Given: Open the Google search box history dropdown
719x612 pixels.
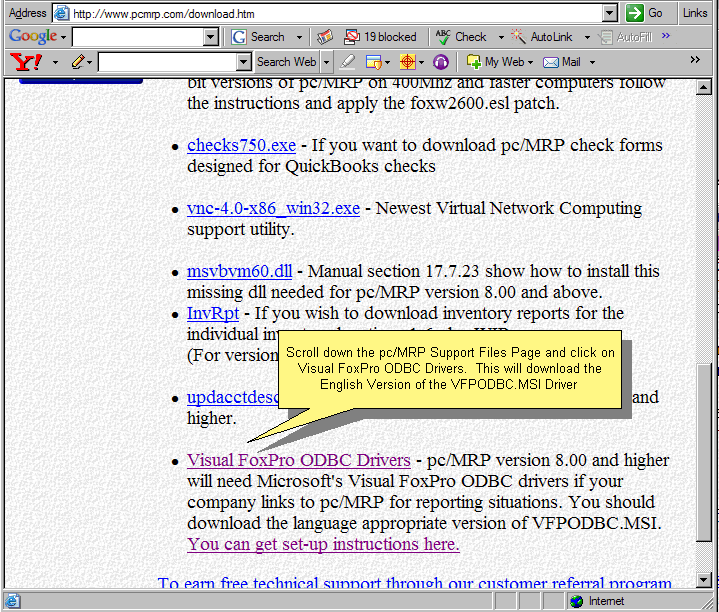Looking at the screenshot, I should [210, 37].
